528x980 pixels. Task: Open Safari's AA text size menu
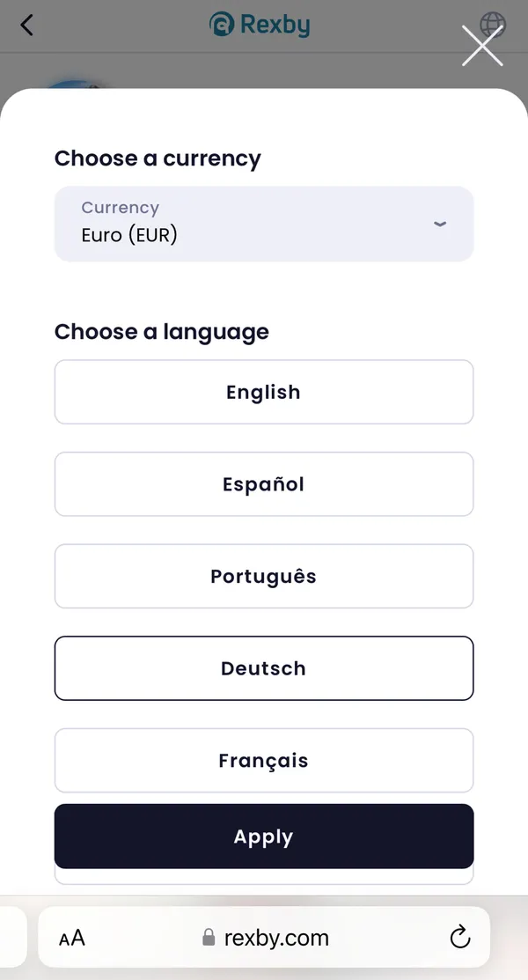(72, 938)
